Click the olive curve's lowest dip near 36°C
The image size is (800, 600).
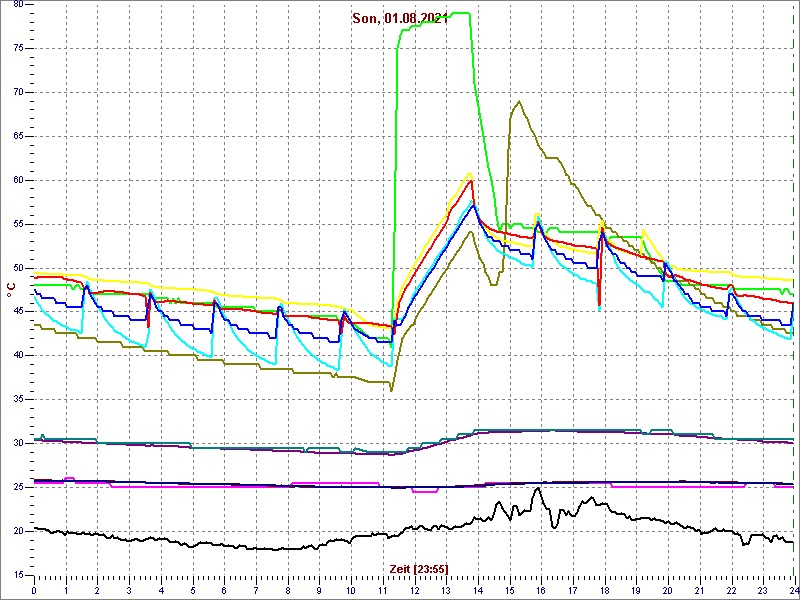(391, 389)
